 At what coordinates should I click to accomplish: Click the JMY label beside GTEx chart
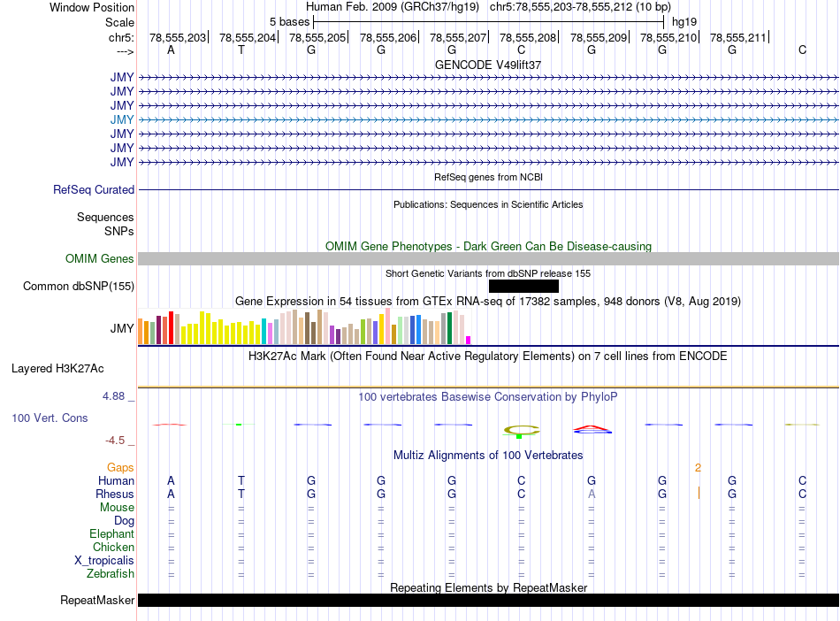click(x=122, y=328)
